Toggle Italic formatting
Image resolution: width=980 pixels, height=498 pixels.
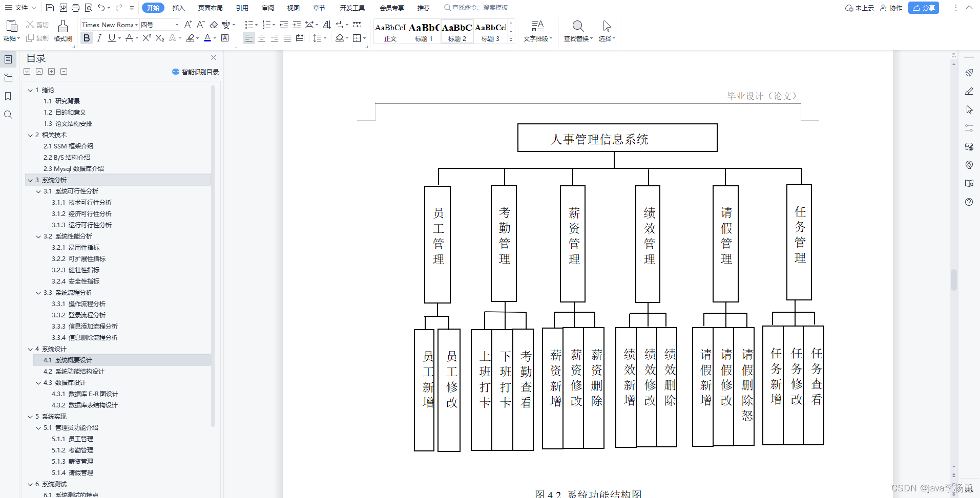(x=99, y=38)
